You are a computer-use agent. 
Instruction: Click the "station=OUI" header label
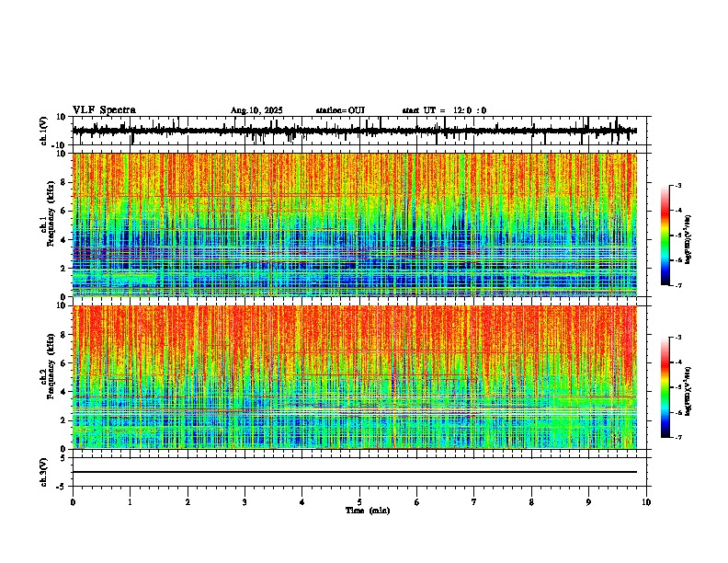(340, 110)
